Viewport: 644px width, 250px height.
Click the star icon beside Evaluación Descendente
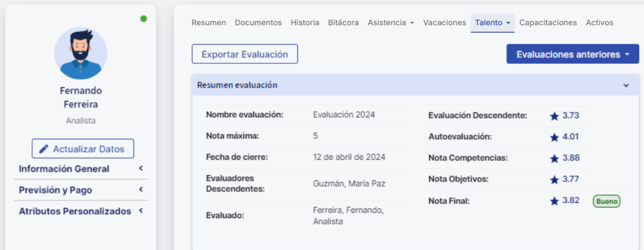click(554, 116)
